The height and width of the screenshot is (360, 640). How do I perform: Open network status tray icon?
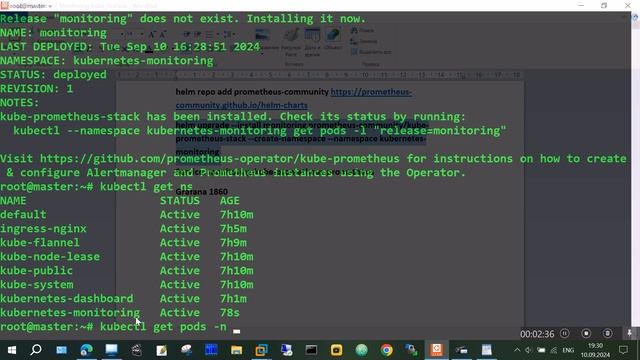[x=554, y=350]
